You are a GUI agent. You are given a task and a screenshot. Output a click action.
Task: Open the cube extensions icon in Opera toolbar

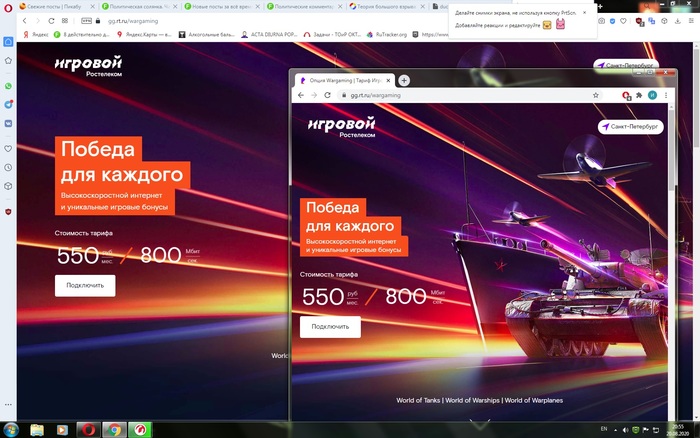[664, 21]
